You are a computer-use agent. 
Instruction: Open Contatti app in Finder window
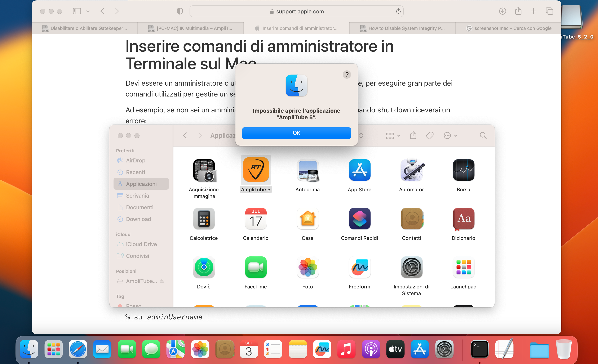pos(412,219)
